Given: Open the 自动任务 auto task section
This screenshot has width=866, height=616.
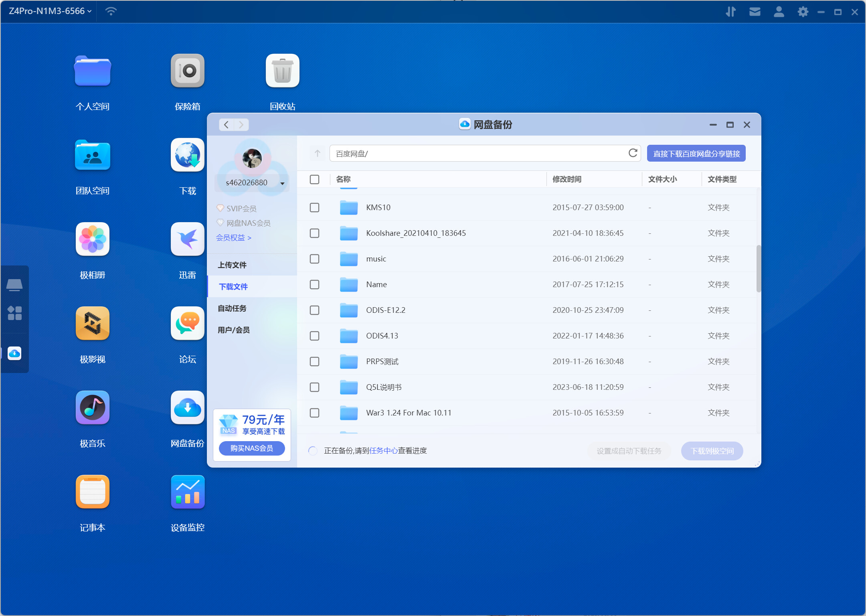Looking at the screenshot, I should (x=232, y=308).
